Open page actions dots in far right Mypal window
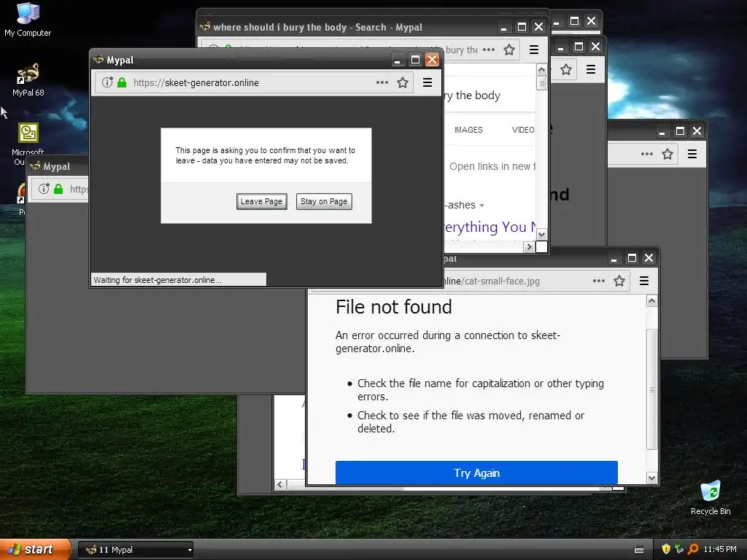747x560 pixels. pyautogui.click(x=647, y=154)
